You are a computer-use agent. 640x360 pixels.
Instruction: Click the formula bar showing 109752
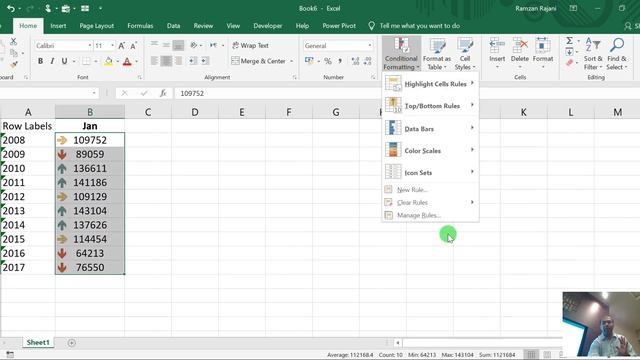point(406,93)
